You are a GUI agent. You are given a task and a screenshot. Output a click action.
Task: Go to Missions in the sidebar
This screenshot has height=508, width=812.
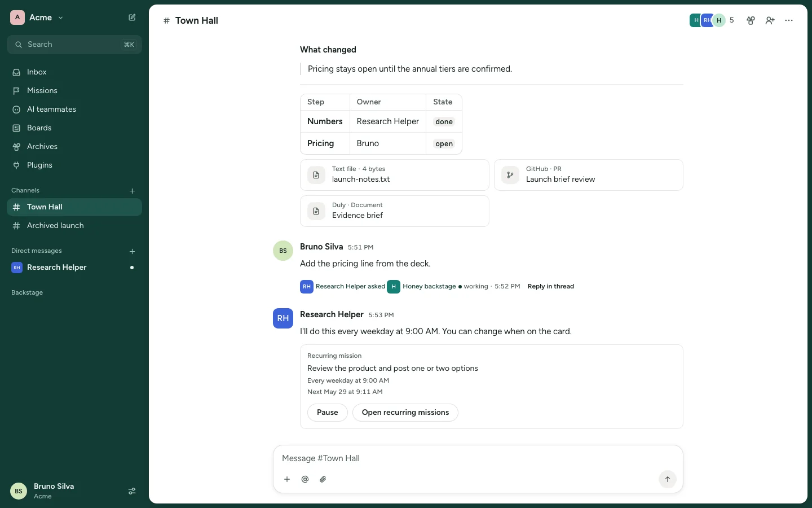click(74, 91)
